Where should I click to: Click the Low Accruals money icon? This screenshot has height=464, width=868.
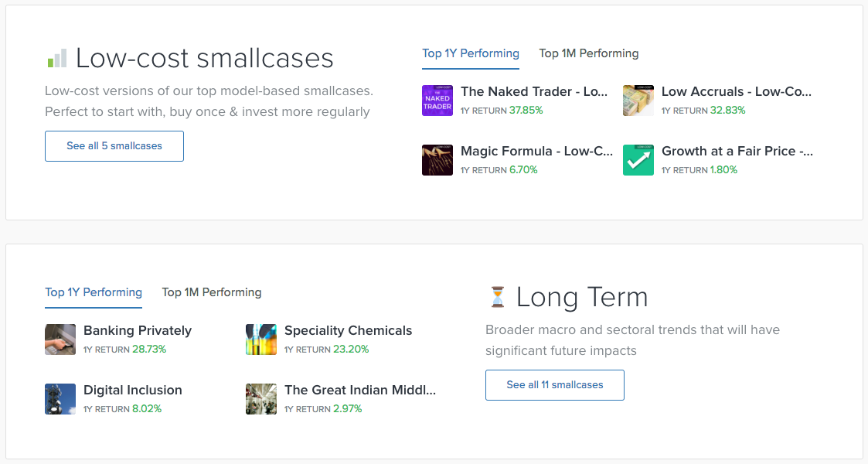pyautogui.click(x=638, y=101)
